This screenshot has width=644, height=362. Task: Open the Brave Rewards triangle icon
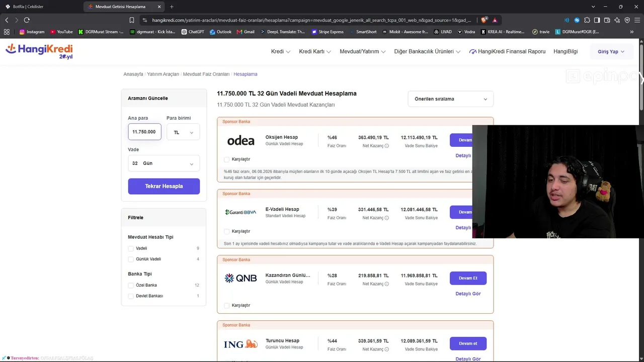pyautogui.click(x=495, y=20)
